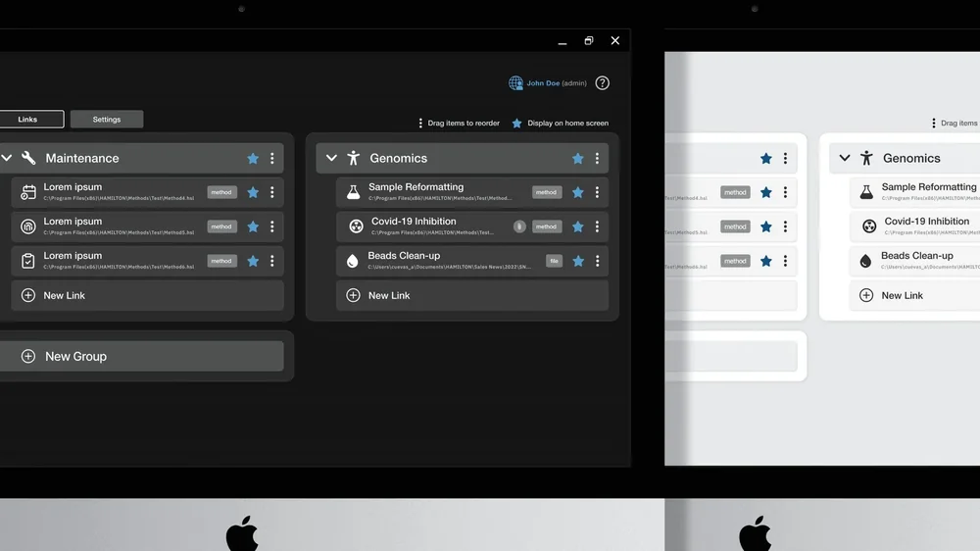Viewport: 980px width, 551px height.
Task: Click fingerprint icon of second Lorem ipsum
Action: (28, 226)
